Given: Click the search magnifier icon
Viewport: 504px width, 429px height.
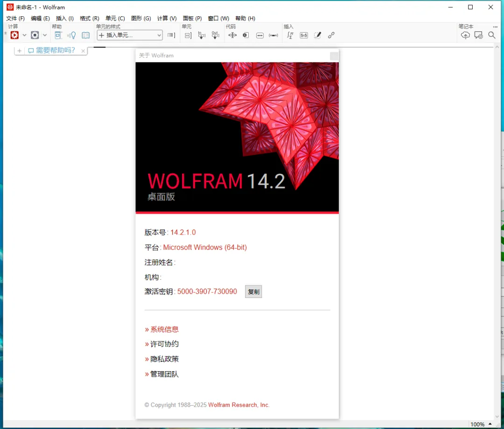Looking at the screenshot, I should click(492, 35).
